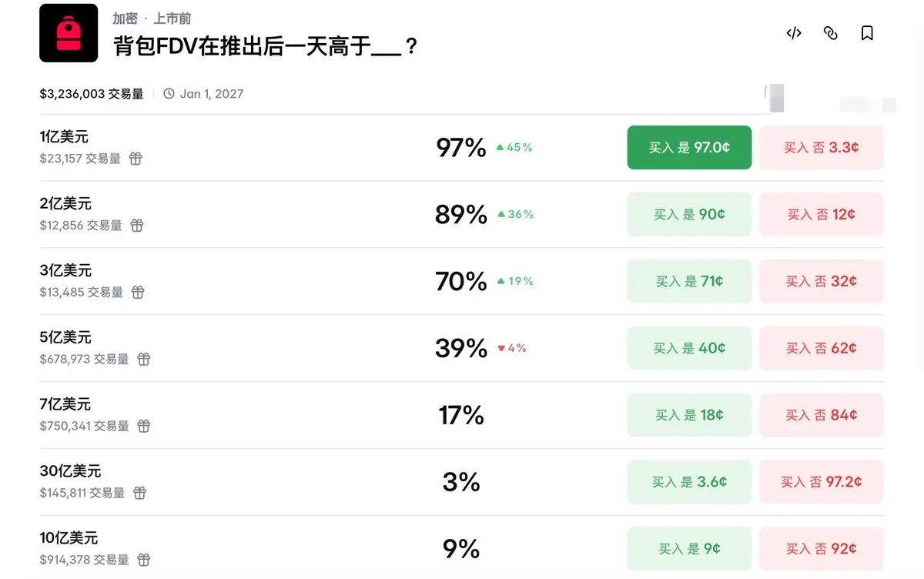Click gift icon beside 7亿美元 volume
Viewport: 924px width, 579px height.
pos(144,426)
